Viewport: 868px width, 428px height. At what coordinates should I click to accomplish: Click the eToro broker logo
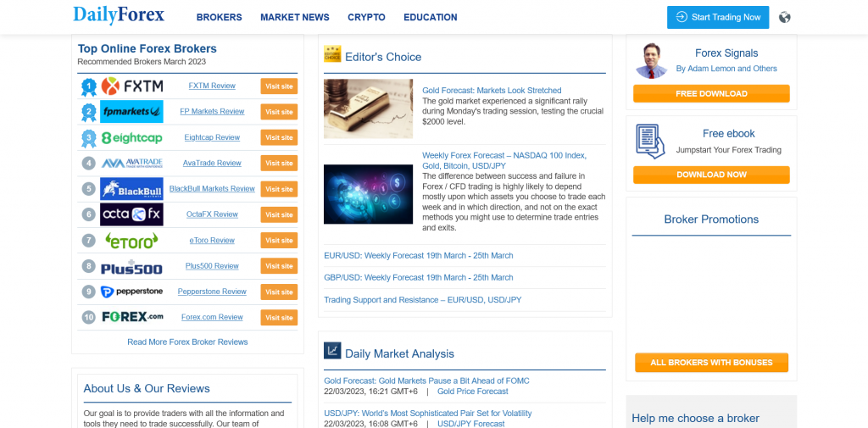click(131, 241)
